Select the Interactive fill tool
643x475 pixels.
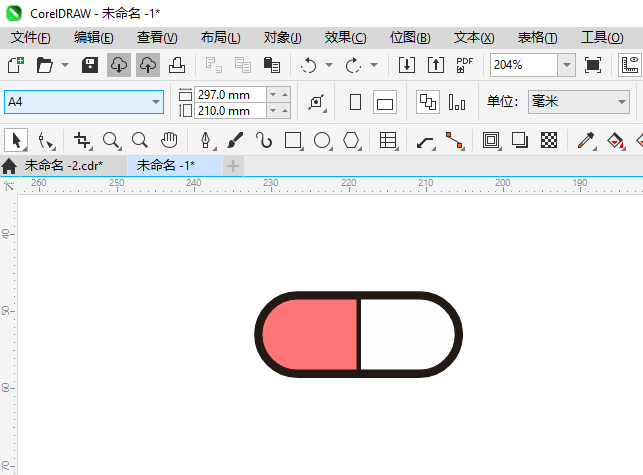[x=616, y=140]
